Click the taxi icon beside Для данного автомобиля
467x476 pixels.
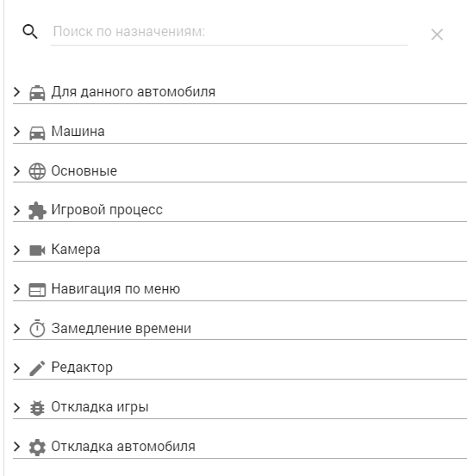coord(37,92)
